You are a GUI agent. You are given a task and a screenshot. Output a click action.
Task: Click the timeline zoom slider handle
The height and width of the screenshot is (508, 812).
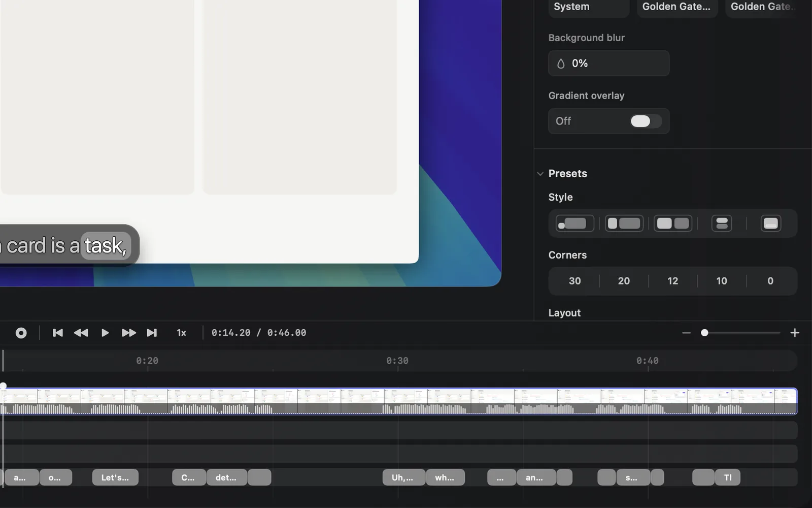(x=704, y=333)
